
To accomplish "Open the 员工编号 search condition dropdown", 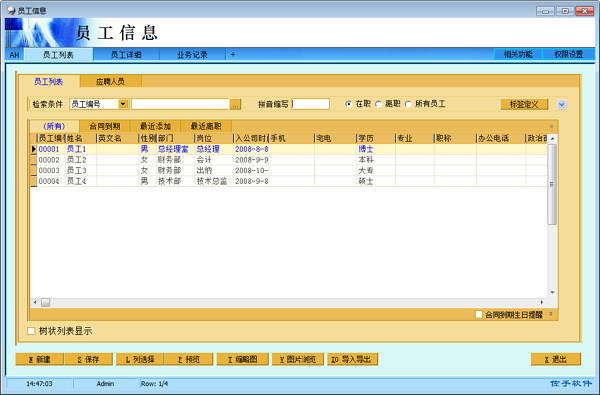I will 123,104.
